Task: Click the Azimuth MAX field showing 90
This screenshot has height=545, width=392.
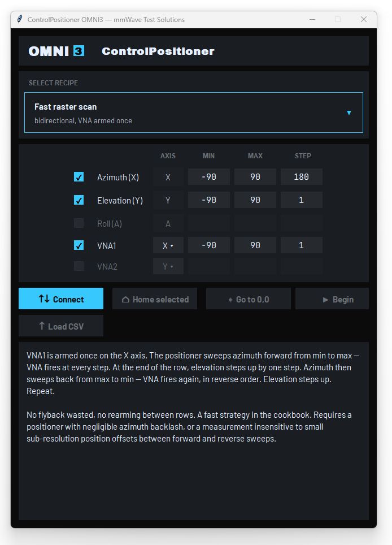Action: point(255,177)
